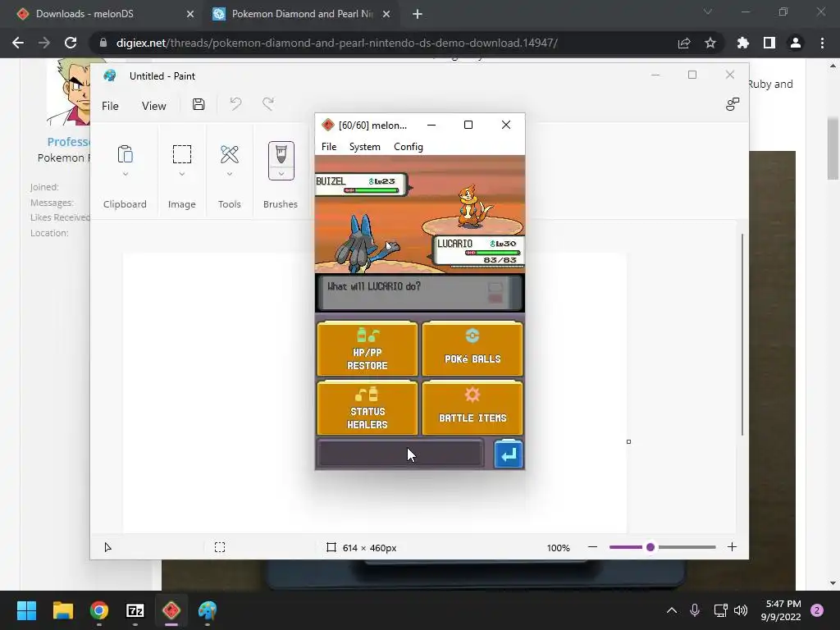Expand the Tools dropdown chevron
The width and height of the screenshot is (840, 630).
tap(230, 174)
